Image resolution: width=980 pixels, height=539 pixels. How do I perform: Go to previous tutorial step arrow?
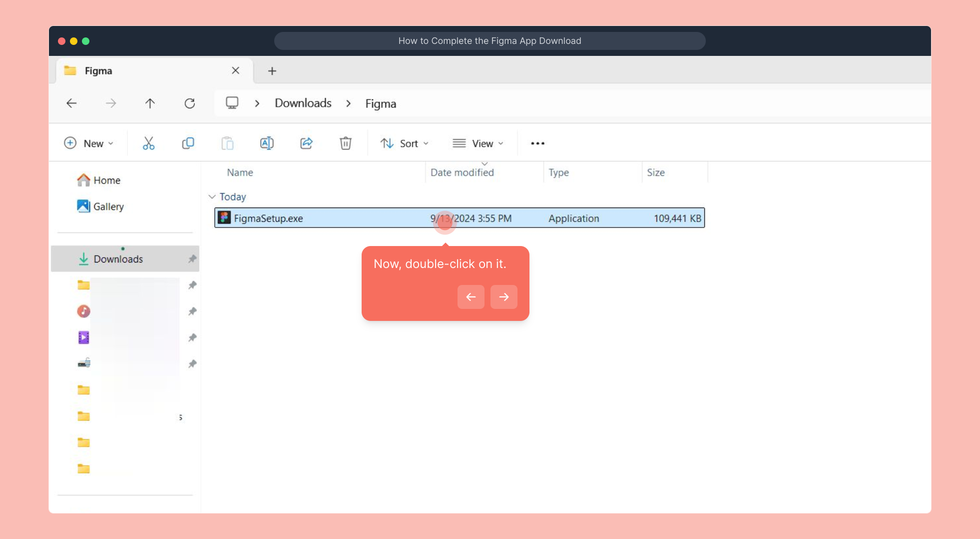(471, 297)
